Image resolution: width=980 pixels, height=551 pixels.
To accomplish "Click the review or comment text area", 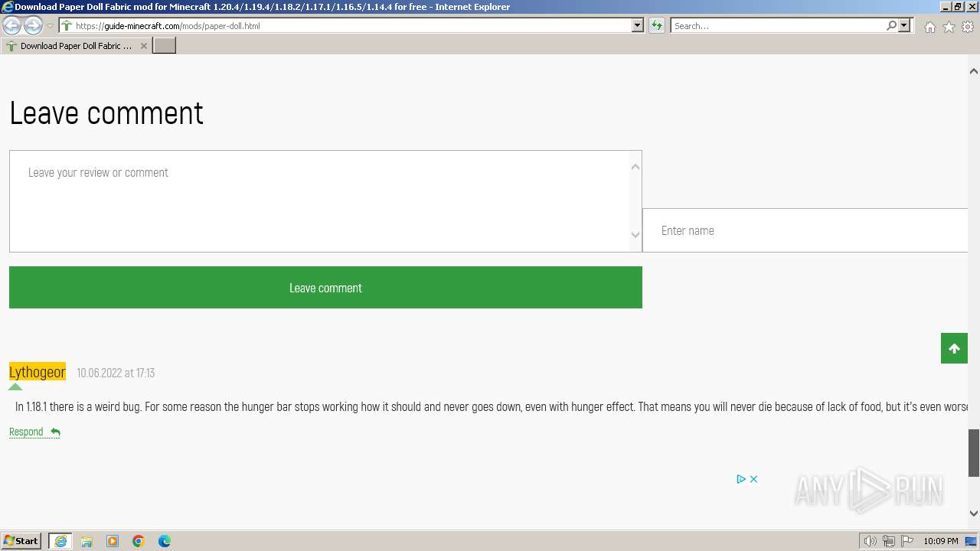I will point(325,201).
